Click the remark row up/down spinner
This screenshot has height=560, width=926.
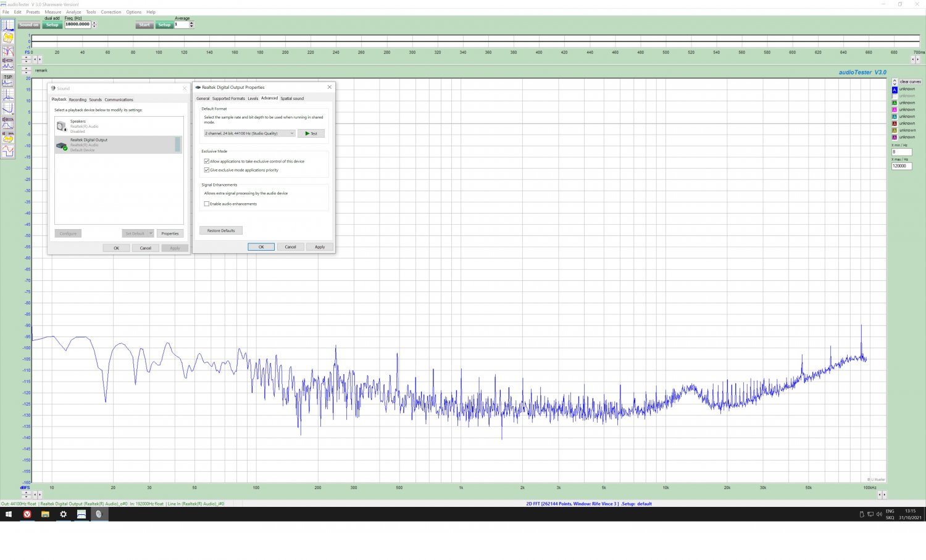pos(26,70)
